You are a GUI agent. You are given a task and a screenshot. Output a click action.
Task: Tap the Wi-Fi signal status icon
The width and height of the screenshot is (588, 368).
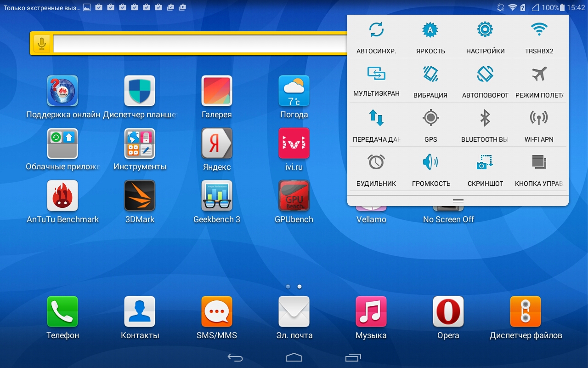pyautogui.click(x=513, y=7)
